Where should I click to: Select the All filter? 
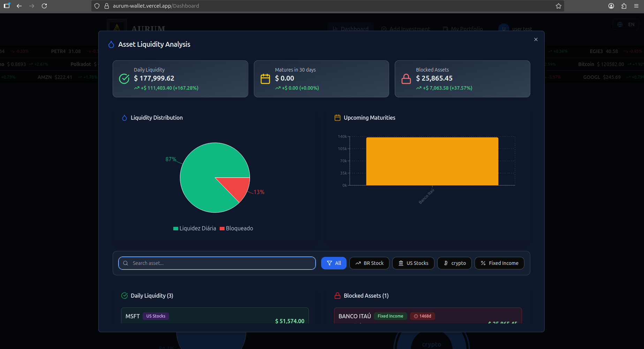point(334,263)
